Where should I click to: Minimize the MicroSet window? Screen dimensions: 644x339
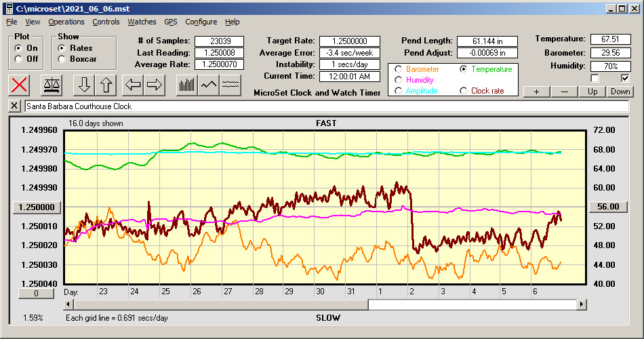click(x=611, y=9)
